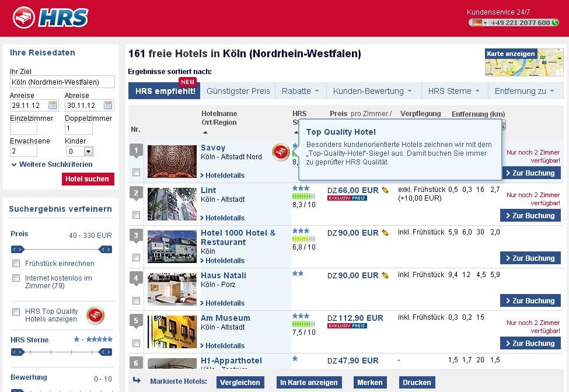The width and height of the screenshot is (569, 392).
Task: Mark the Hotel 1000 row checkbox
Action: pos(137,257)
